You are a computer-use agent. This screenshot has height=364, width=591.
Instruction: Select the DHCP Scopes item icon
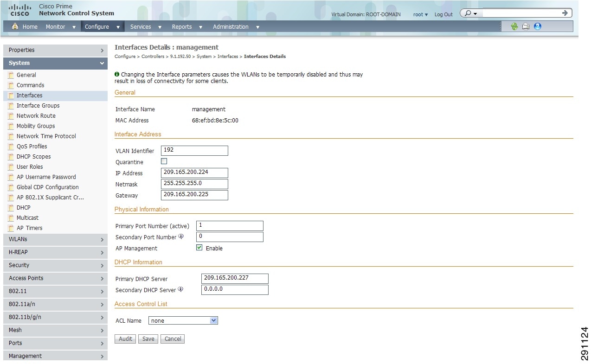click(10, 157)
